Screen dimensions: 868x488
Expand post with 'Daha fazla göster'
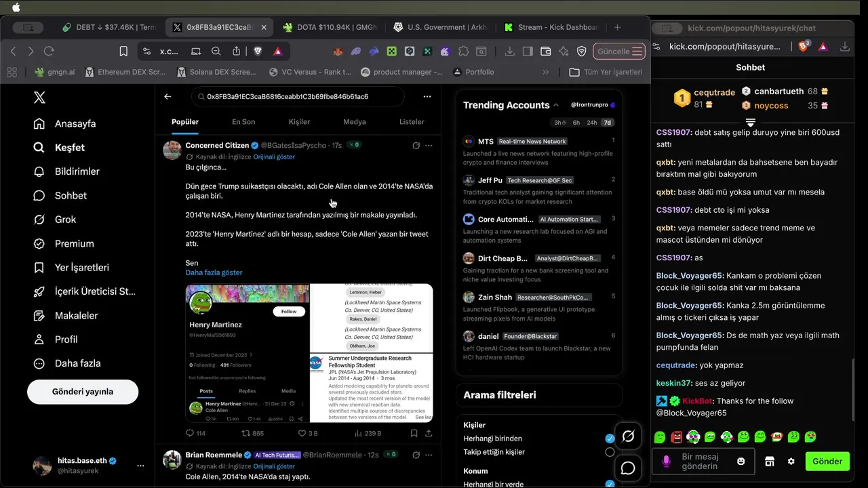point(214,272)
